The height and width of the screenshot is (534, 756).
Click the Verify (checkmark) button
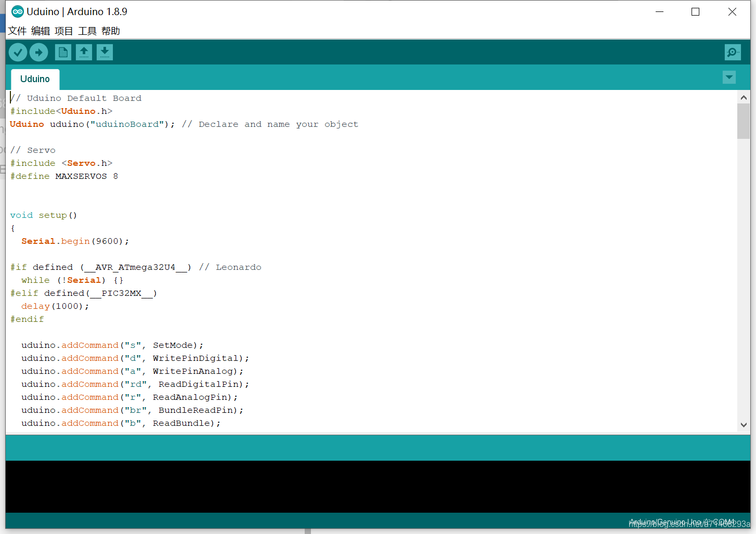17,52
